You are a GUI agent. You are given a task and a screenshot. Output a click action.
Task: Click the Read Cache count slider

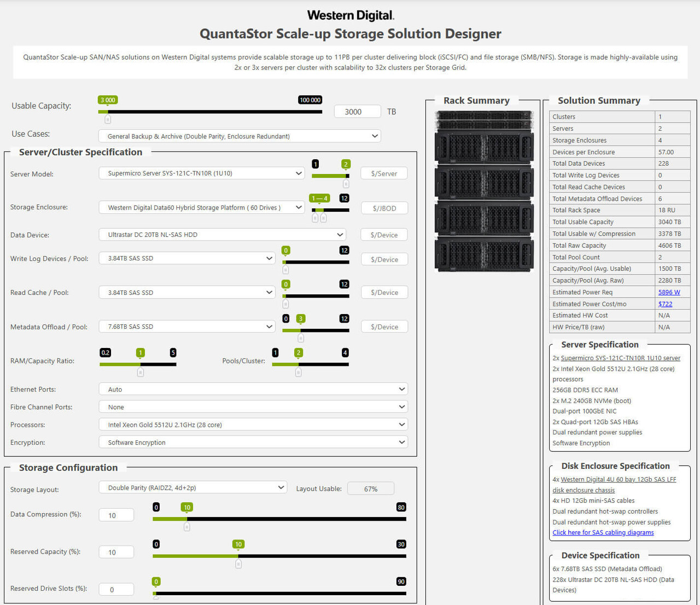point(316,296)
